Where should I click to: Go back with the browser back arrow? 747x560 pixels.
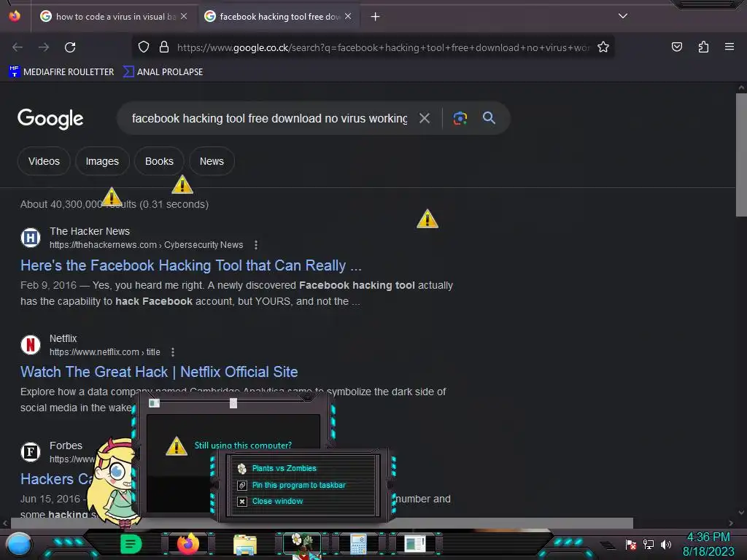point(18,47)
